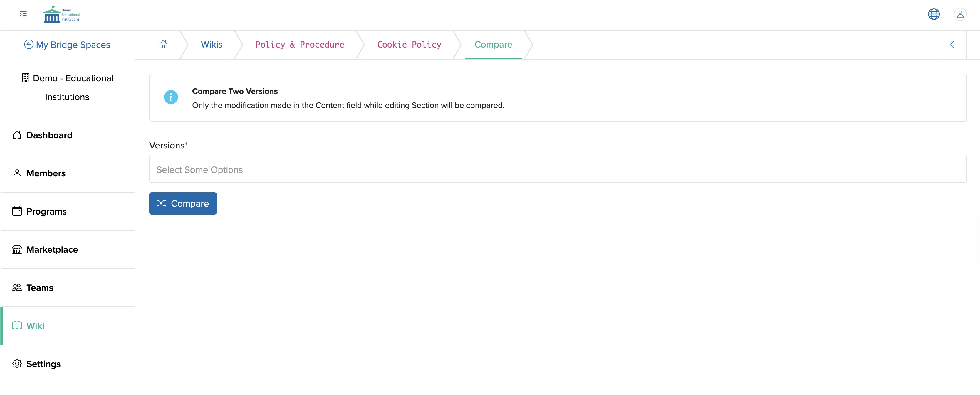Click the building icon beside Demo - Educational

26,78
